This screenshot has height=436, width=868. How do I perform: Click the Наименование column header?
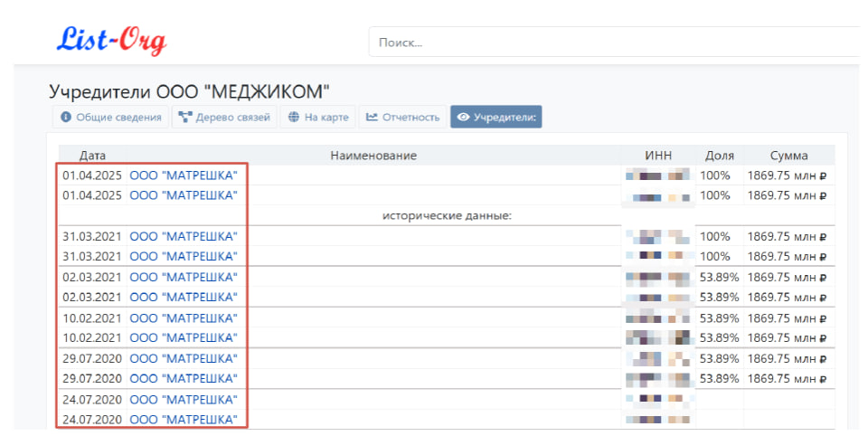coord(373,156)
